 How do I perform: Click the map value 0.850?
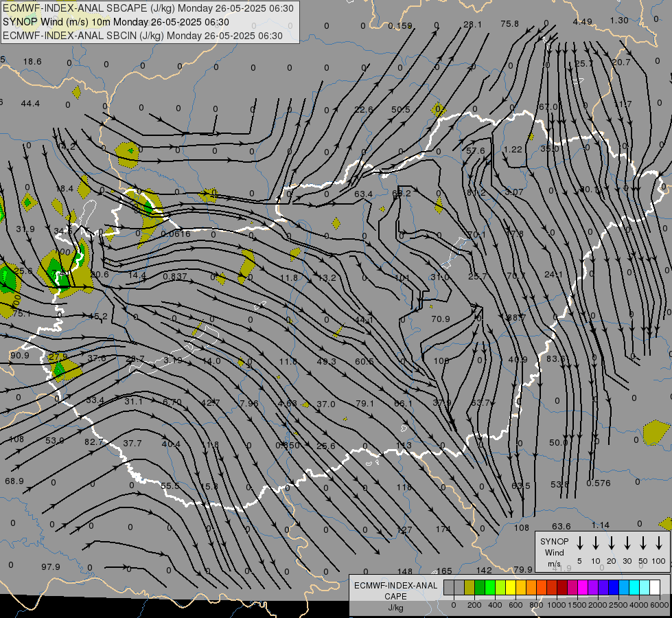tap(288, 445)
